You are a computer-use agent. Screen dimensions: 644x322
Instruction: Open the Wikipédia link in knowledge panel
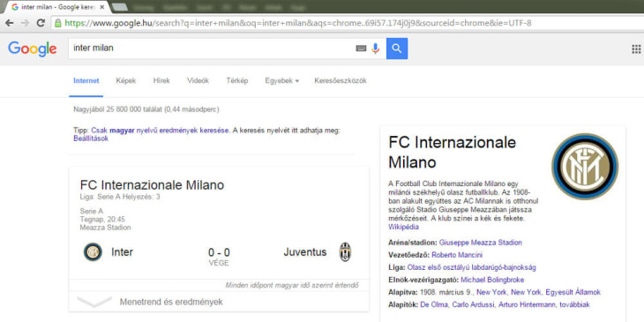pyautogui.click(x=403, y=227)
